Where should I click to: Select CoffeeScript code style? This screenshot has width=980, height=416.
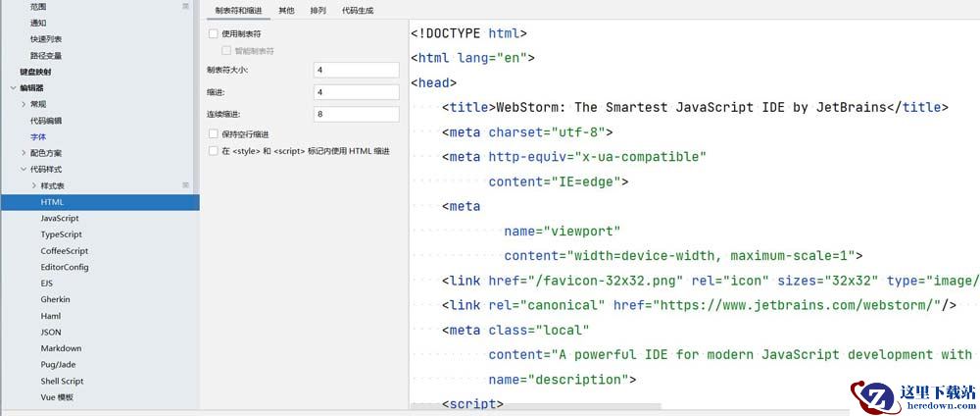click(65, 251)
